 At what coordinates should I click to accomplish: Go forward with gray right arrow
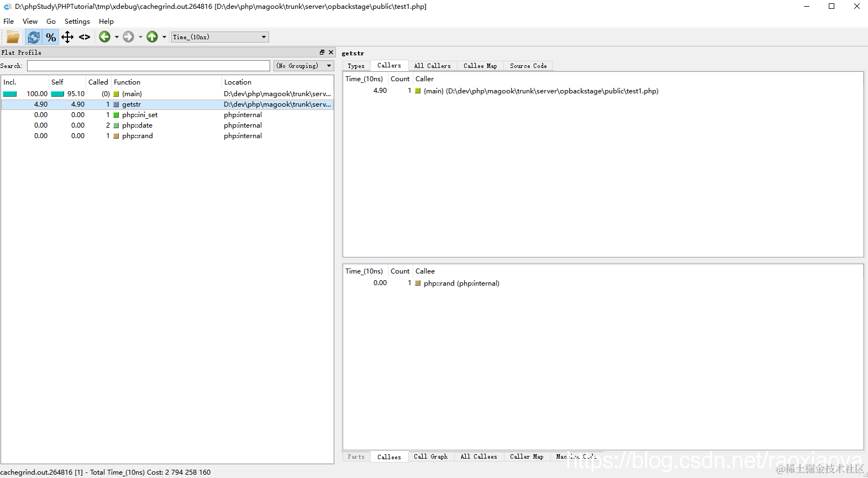pyautogui.click(x=128, y=37)
